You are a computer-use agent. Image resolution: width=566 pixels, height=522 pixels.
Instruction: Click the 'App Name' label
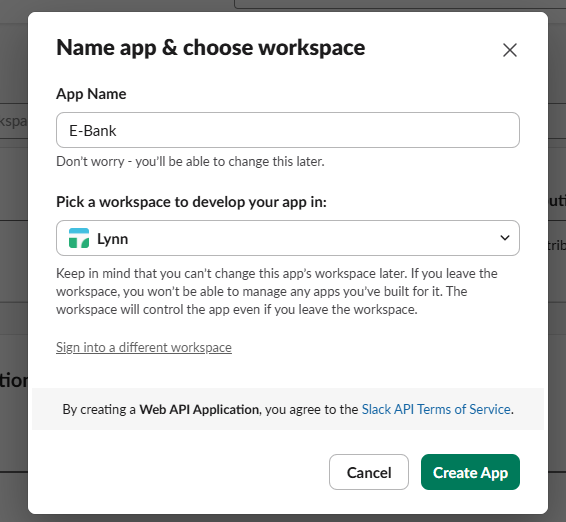(91, 94)
